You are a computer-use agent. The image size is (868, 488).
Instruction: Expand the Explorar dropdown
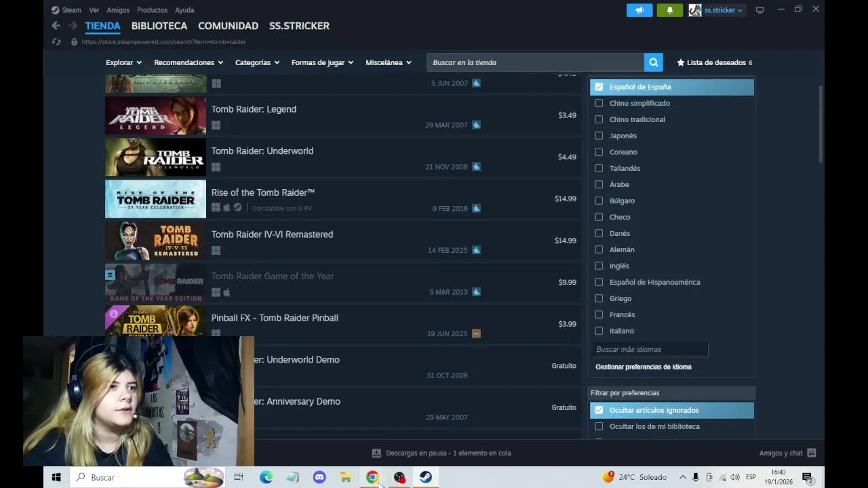tap(123, 62)
